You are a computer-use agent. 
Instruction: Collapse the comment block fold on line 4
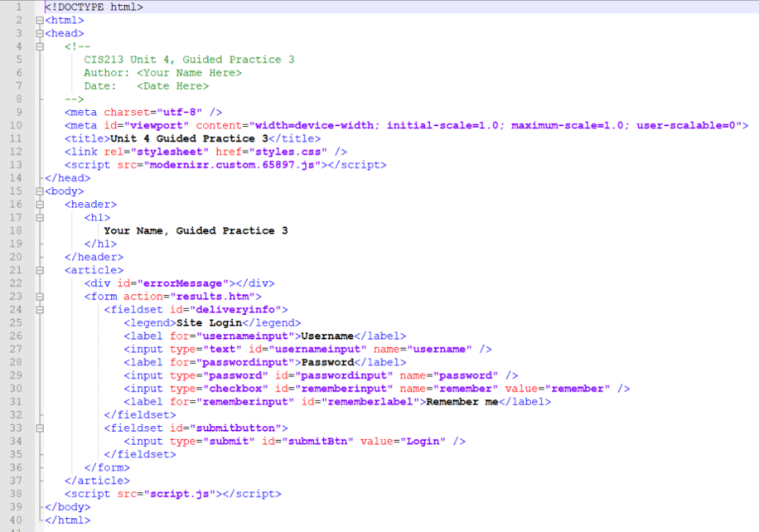click(x=40, y=46)
